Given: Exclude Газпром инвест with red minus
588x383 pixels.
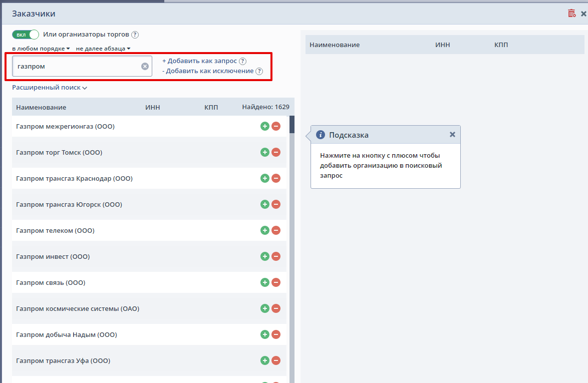Looking at the screenshot, I should [276, 256].
